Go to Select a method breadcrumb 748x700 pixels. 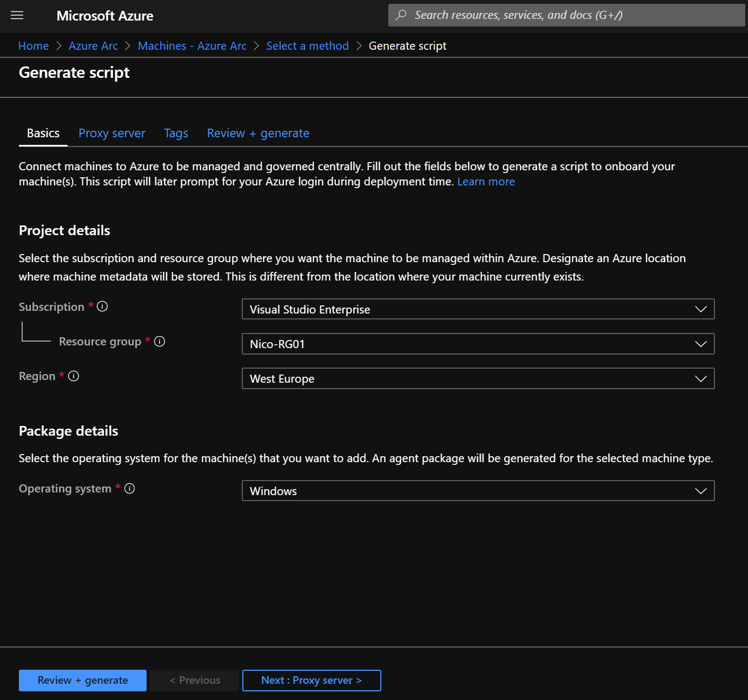coord(307,46)
